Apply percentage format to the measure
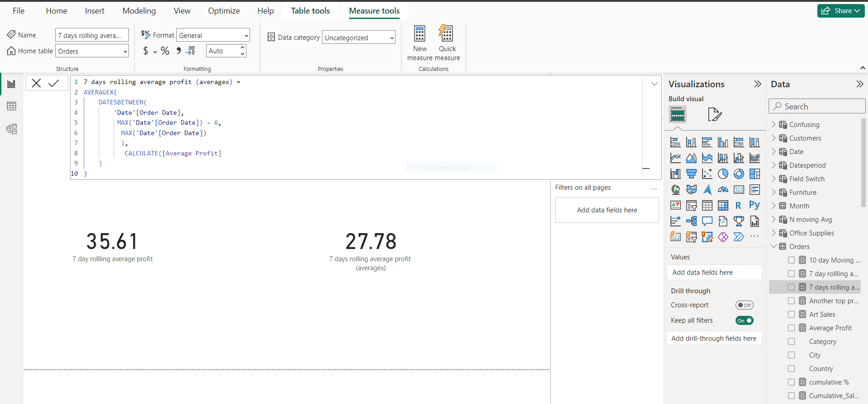 point(165,51)
